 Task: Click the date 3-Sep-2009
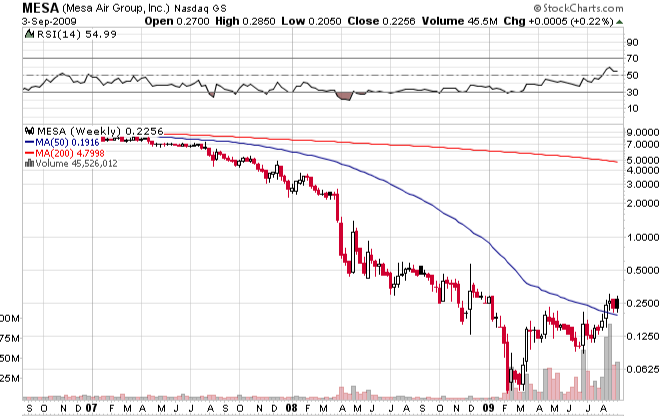pos(49,21)
